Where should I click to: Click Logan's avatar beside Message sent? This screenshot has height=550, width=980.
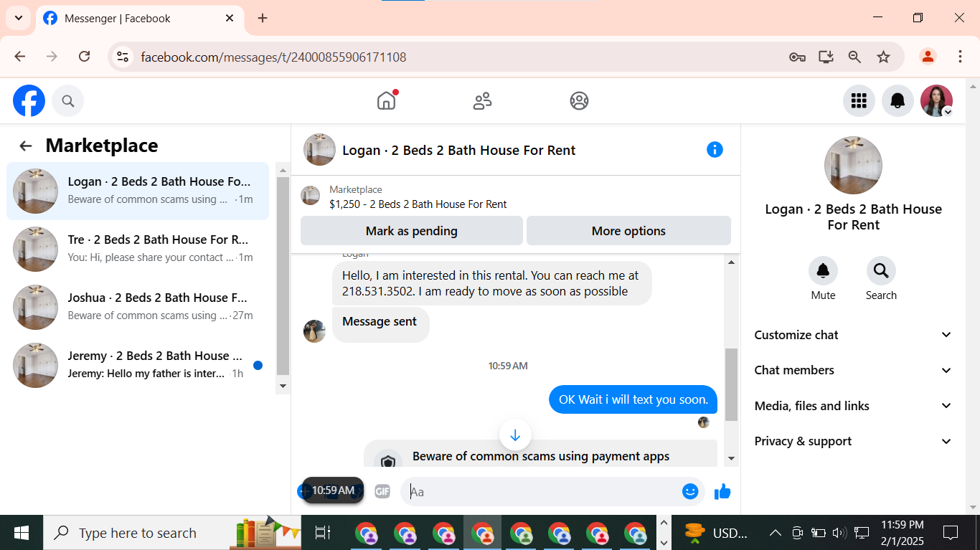(x=314, y=331)
